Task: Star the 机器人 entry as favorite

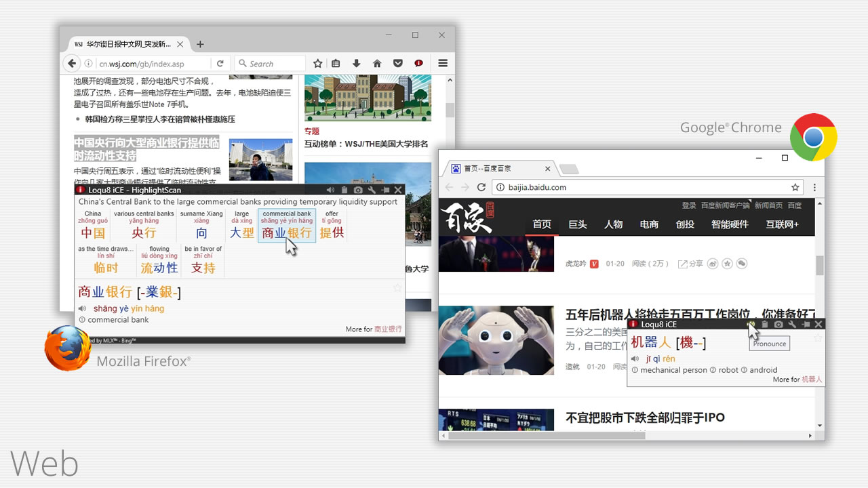Action: point(818,338)
